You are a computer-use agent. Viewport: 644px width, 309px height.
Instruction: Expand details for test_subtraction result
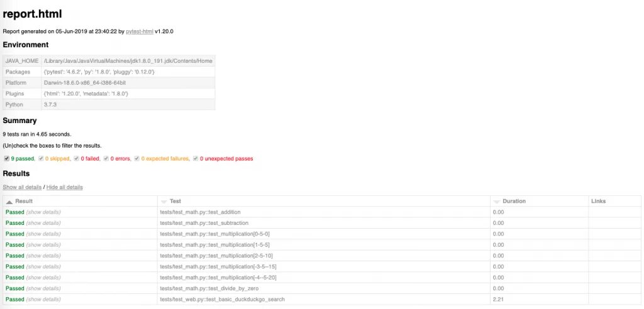[x=43, y=223]
